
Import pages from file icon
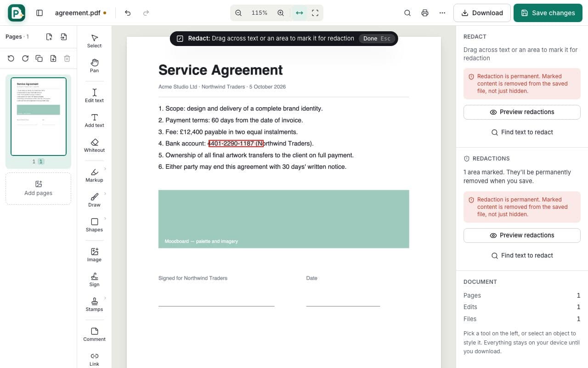tap(64, 37)
